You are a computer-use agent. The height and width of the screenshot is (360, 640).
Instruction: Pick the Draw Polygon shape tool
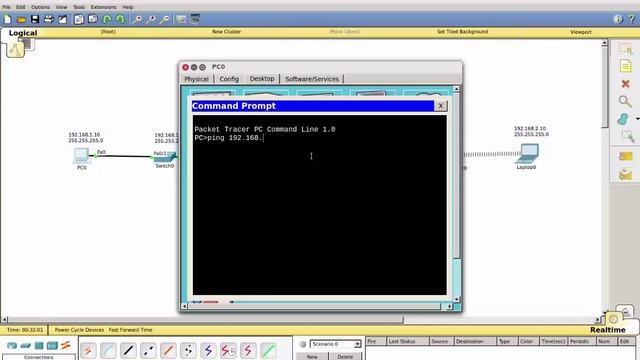click(623, 119)
